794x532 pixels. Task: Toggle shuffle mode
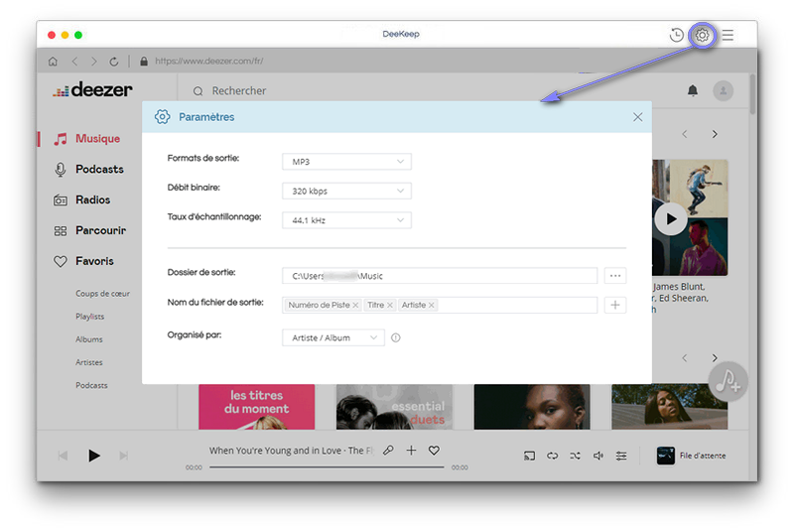[576, 456]
